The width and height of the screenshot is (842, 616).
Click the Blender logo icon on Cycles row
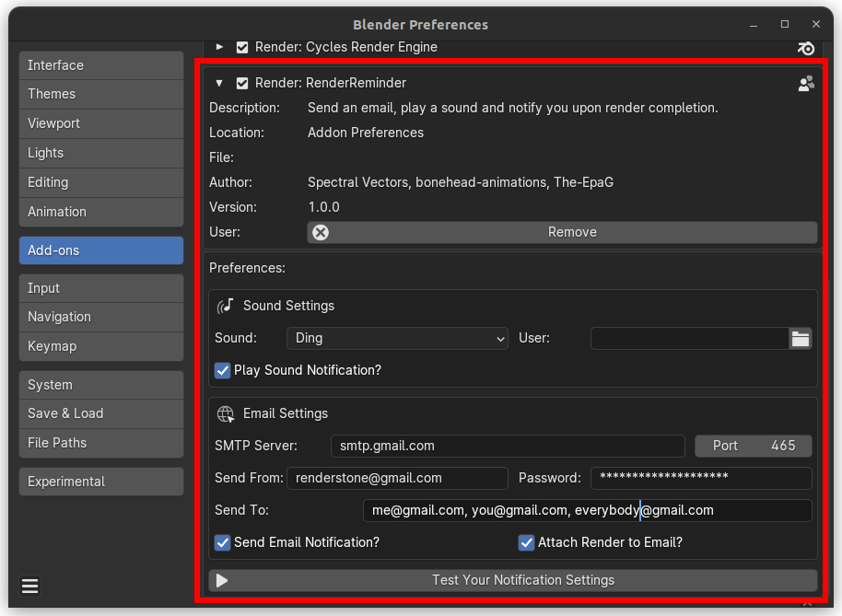[x=805, y=48]
